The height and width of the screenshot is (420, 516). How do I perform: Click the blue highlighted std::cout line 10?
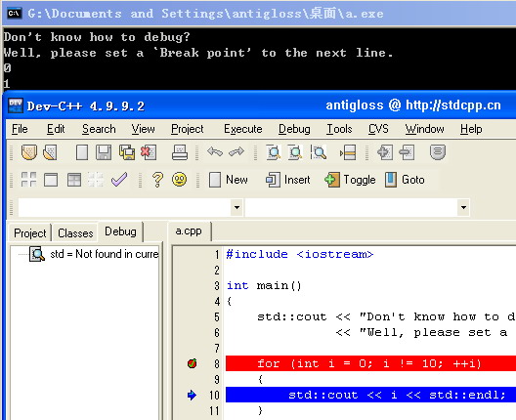click(x=370, y=395)
